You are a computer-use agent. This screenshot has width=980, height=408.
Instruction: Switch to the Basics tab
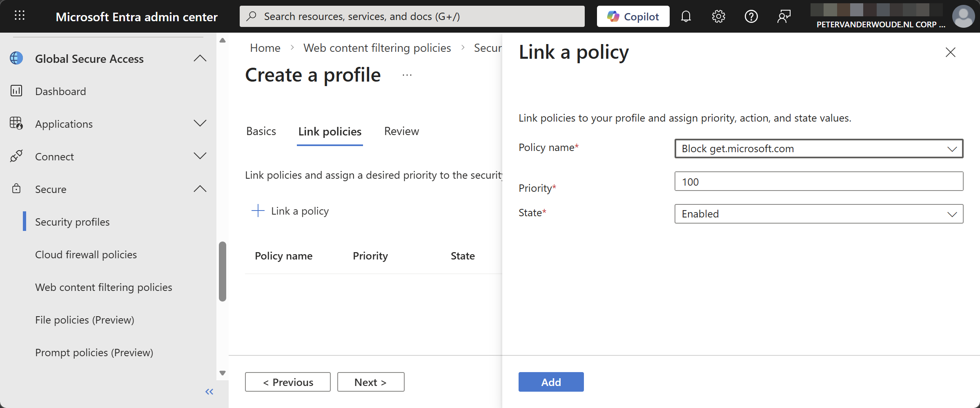tap(261, 131)
